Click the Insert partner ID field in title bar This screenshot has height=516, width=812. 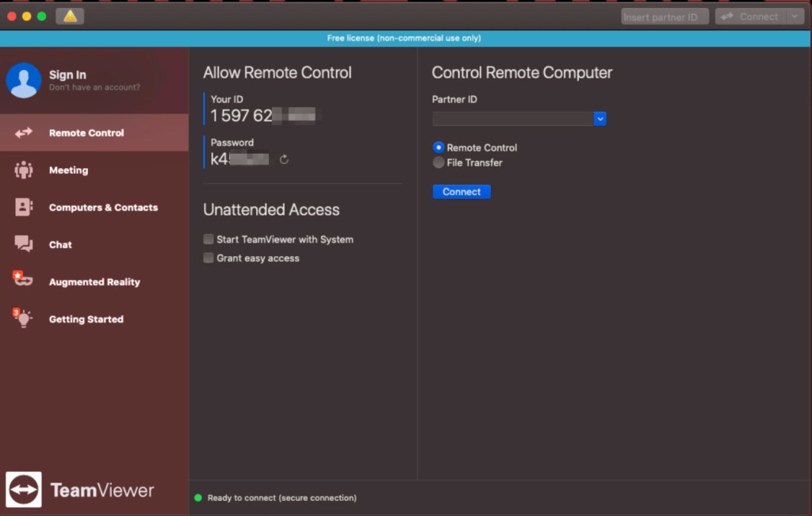coord(665,17)
